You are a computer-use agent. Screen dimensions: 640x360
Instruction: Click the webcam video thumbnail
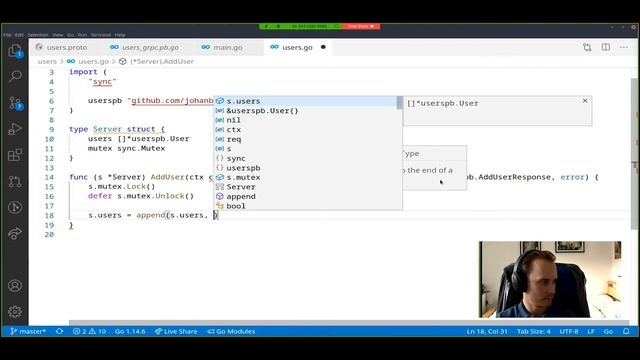[550, 280]
